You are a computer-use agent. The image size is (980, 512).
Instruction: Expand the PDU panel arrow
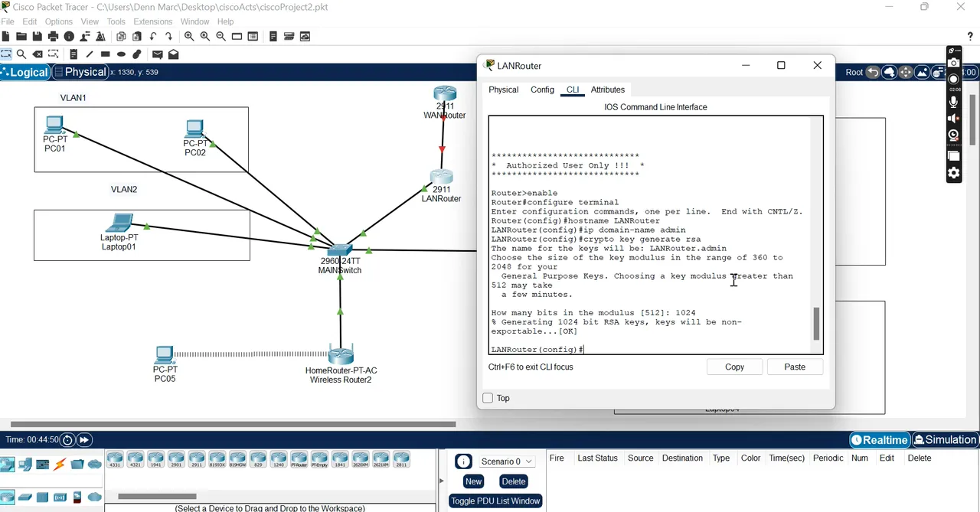pos(441,481)
